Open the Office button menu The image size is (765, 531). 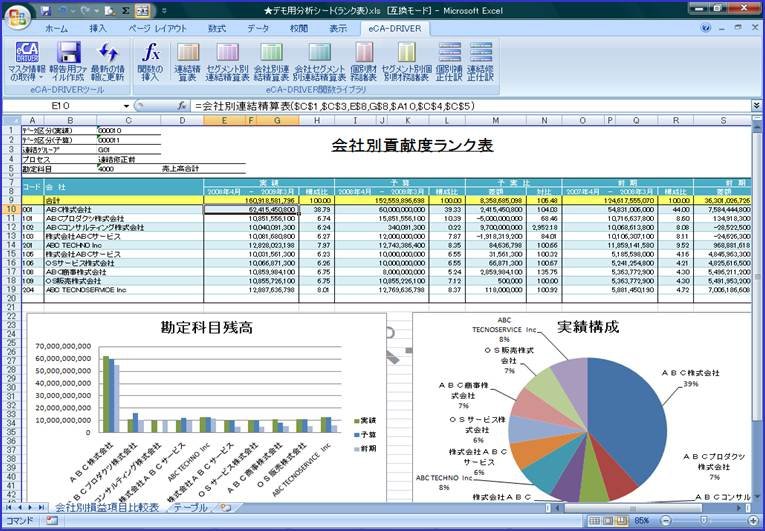click(18, 16)
